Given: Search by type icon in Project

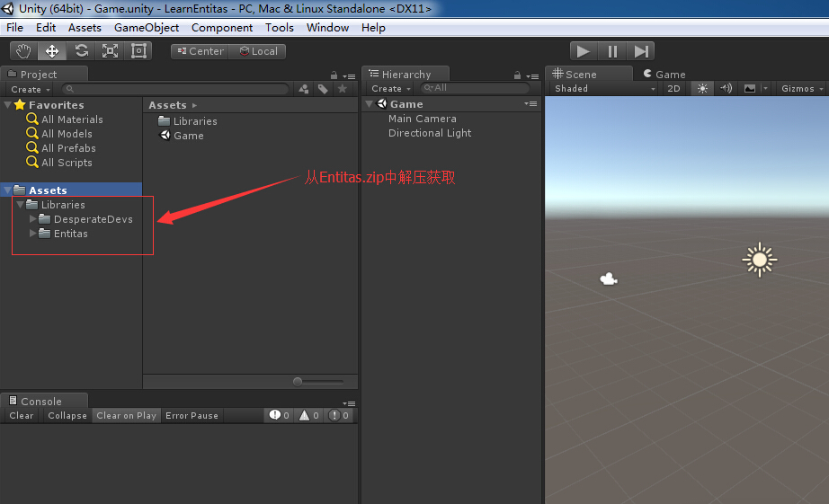Looking at the screenshot, I should coord(304,89).
